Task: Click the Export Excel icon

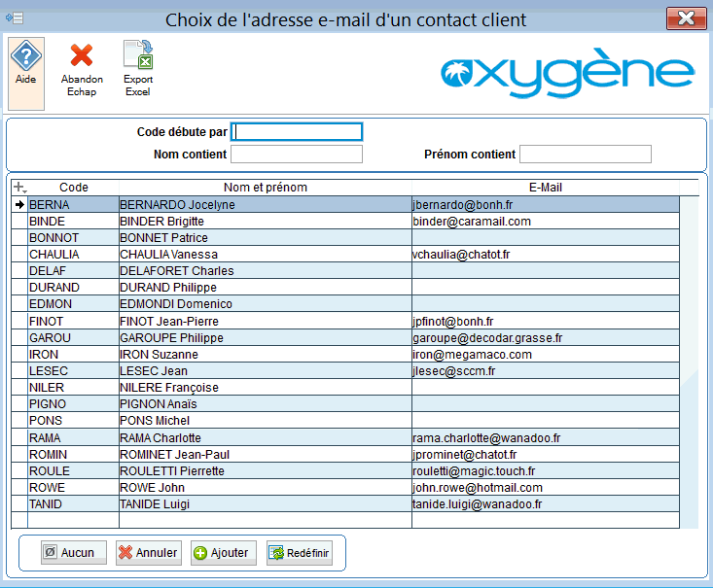Action: [x=137, y=56]
